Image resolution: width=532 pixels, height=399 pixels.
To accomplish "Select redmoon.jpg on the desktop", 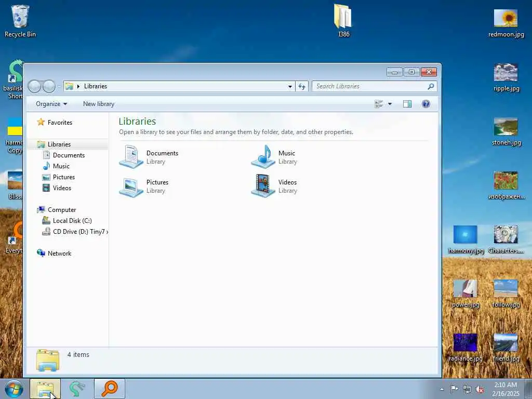I will (506, 23).
